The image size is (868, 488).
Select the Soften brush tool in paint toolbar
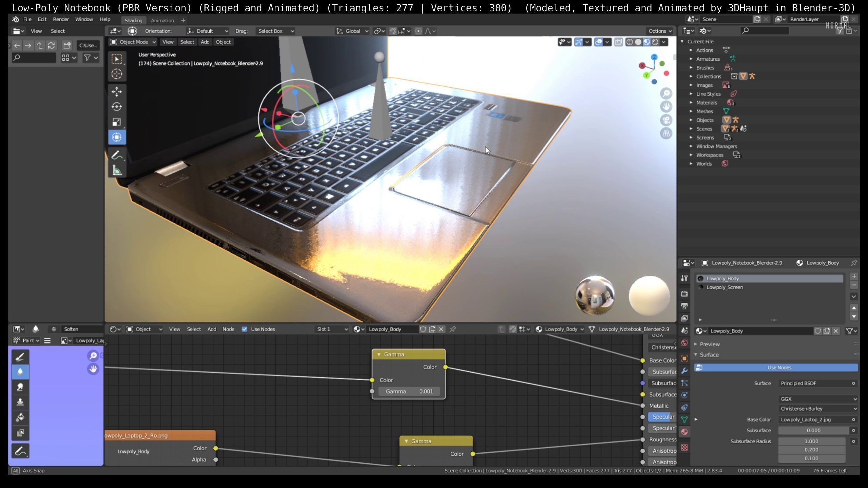click(20, 372)
